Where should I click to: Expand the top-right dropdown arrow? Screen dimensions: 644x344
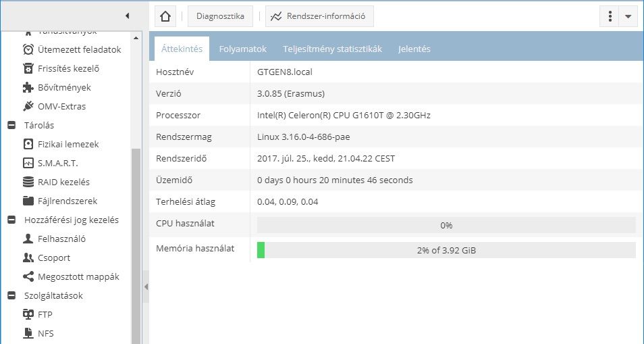(628, 16)
